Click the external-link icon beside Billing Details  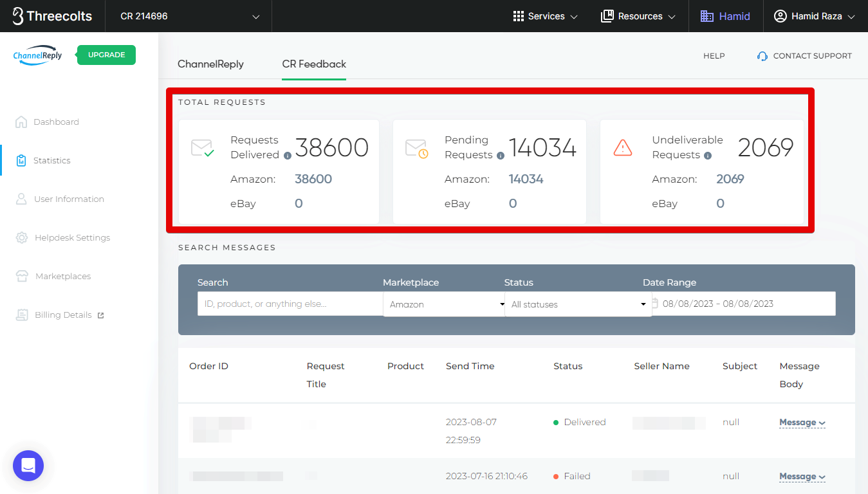tap(100, 315)
